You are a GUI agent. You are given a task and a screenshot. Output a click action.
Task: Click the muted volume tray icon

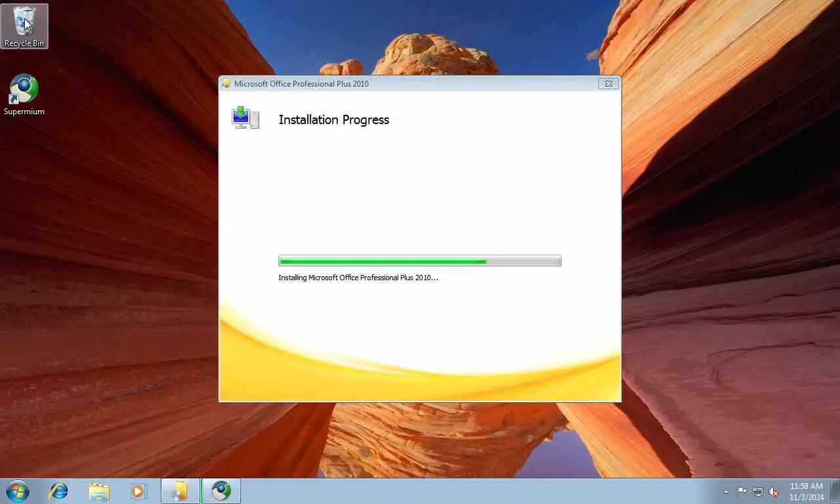[x=774, y=492]
